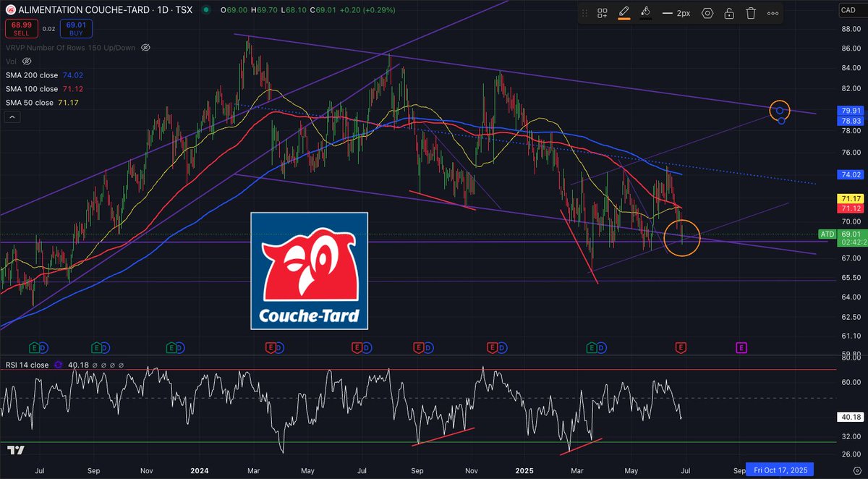868x479 pixels.
Task: Click the green market status dot
Action: [206, 10]
